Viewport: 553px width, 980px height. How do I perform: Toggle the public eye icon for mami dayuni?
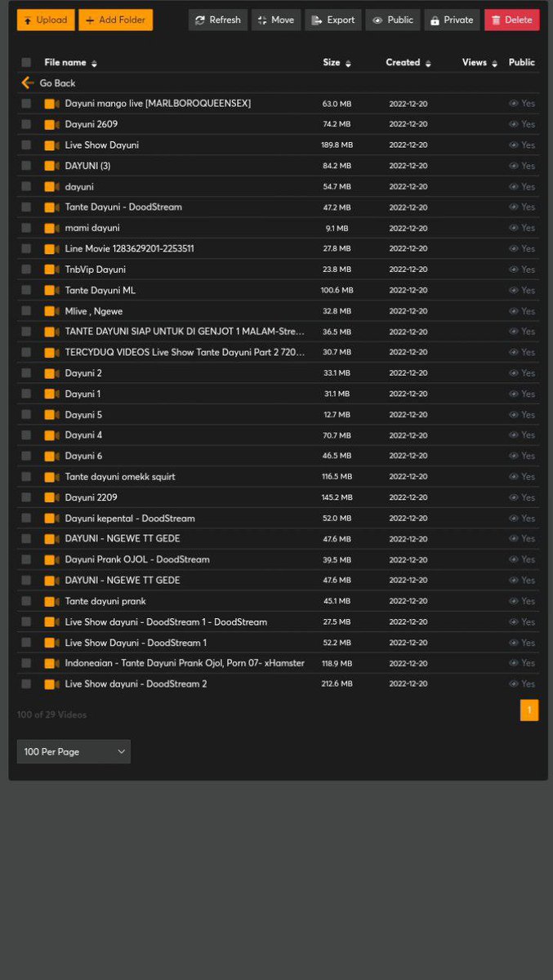pos(514,228)
